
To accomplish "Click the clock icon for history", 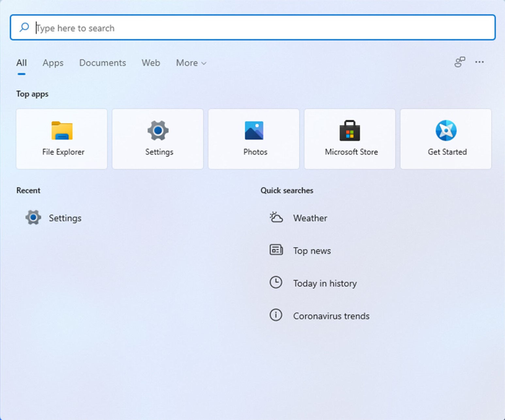I will point(276,283).
